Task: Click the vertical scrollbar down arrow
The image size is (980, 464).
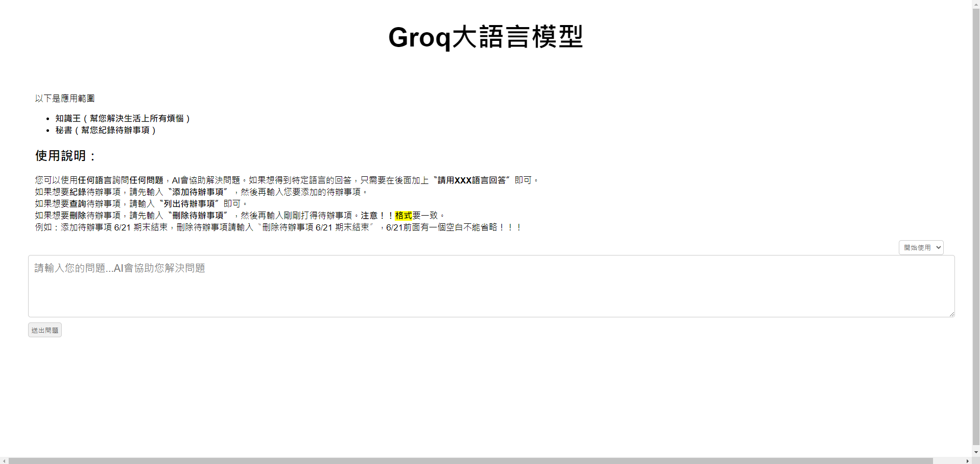Action: coord(976,452)
